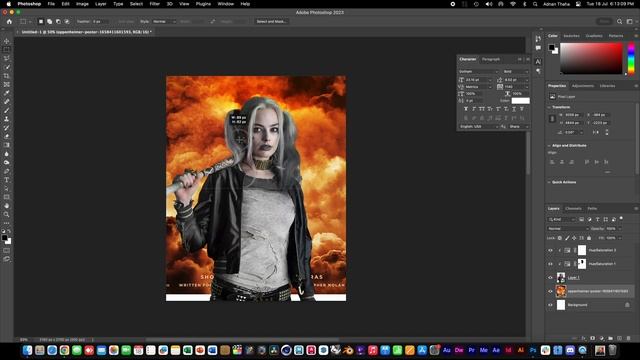640x360 pixels.
Task: Collapse the Transform section
Action: pyautogui.click(x=549, y=107)
